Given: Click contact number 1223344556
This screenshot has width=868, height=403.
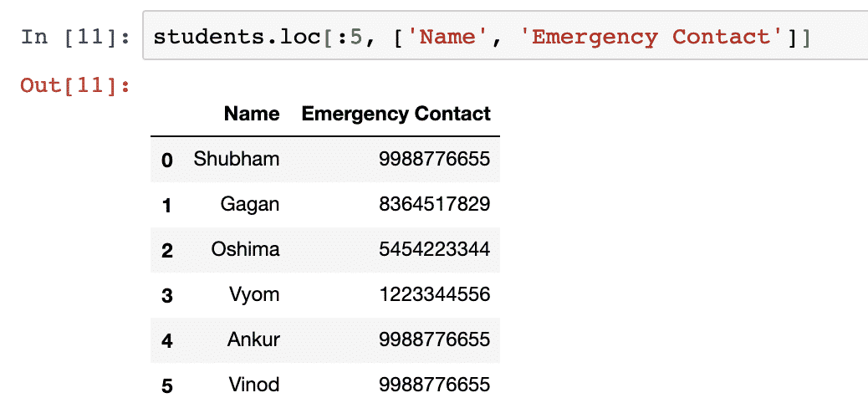Looking at the screenshot, I should (x=435, y=294).
